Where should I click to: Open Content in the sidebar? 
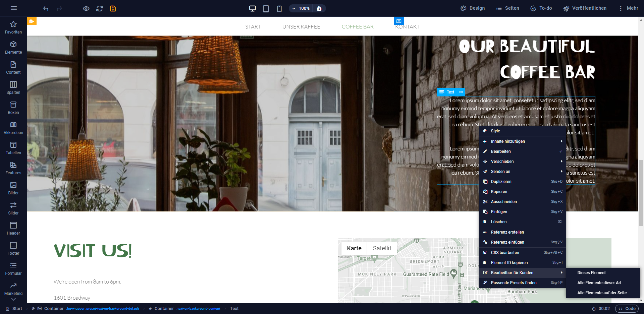[x=13, y=67]
